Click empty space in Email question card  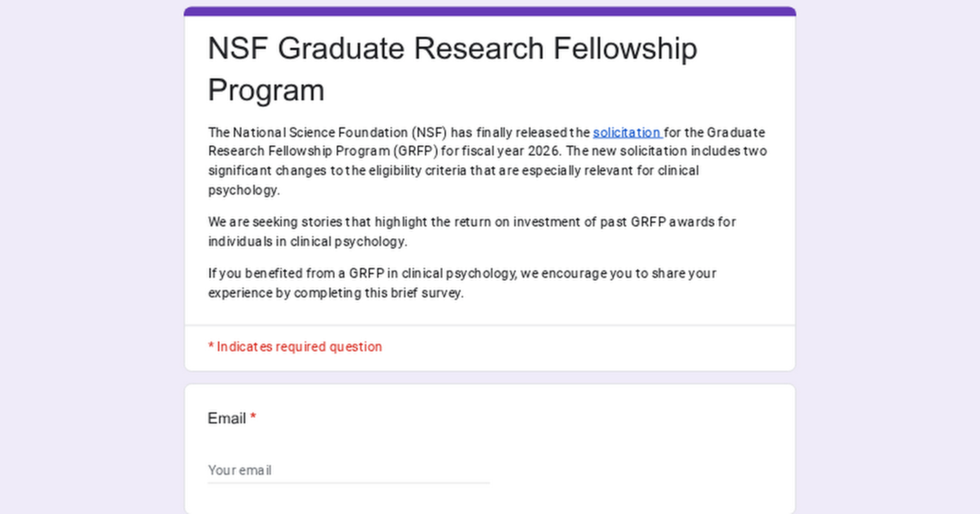coord(637,441)
